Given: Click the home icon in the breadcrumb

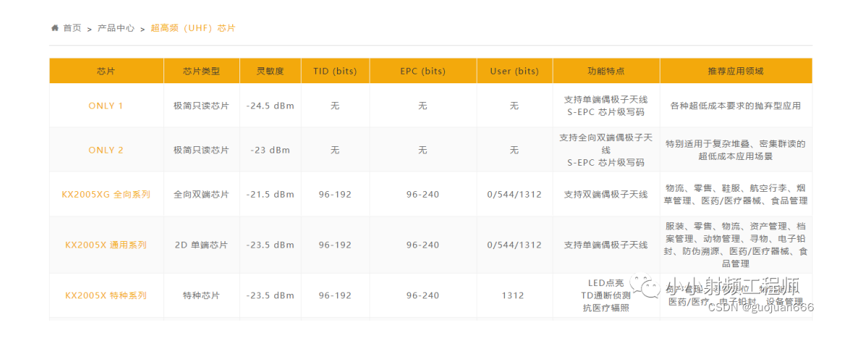Looking at the screenshot, I should coord(55,28).
